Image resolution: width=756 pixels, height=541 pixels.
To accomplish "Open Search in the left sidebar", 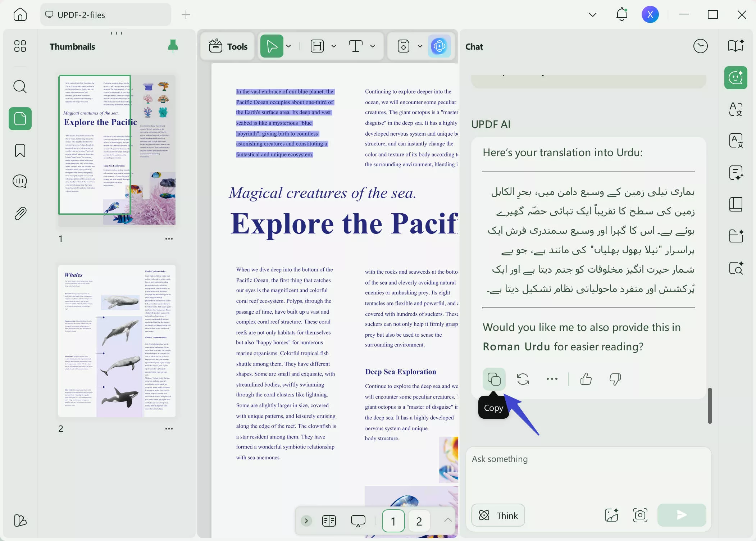I will pos(20,87).
